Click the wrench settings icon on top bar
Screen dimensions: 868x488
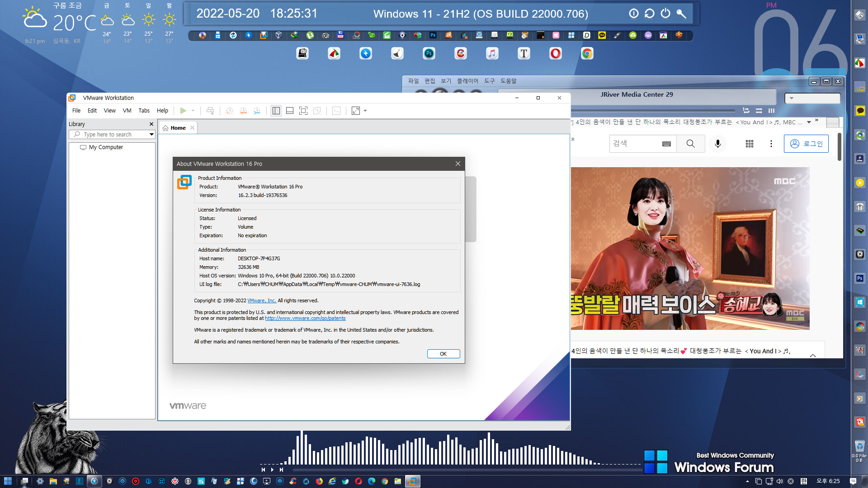pyautogui.click(x=681, y=14)
